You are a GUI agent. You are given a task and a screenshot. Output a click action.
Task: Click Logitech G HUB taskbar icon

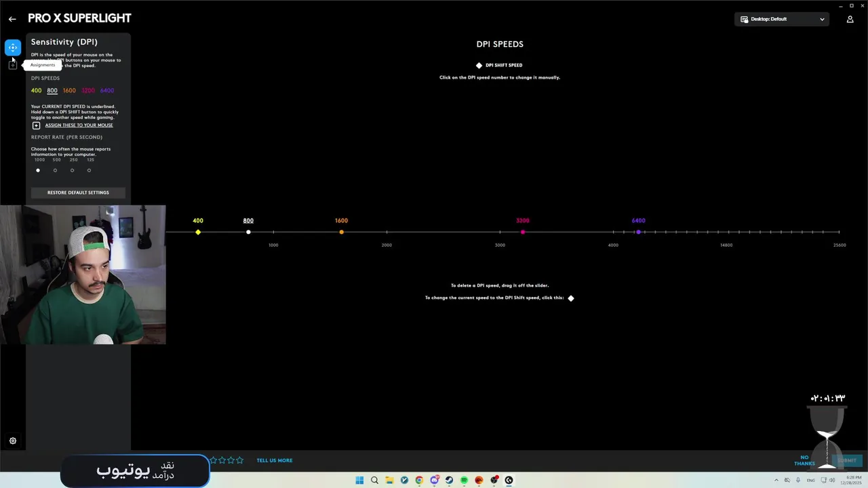coord(509,481)
